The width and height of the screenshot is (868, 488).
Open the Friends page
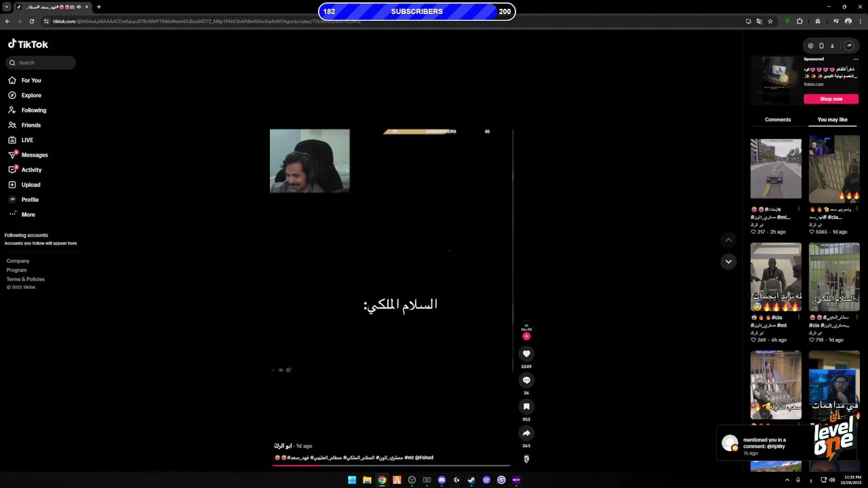(25, 125)
